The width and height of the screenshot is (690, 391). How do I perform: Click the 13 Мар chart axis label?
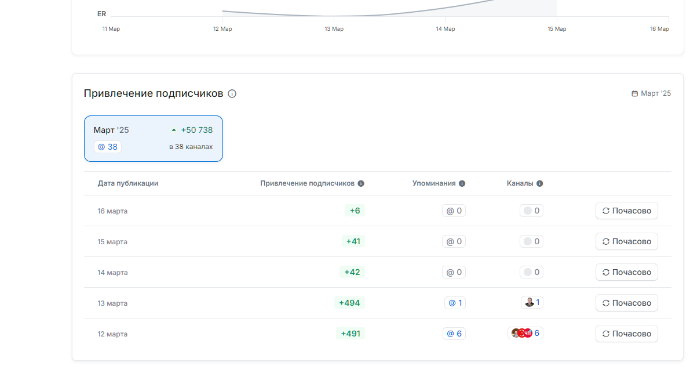[x=334, y=29]
